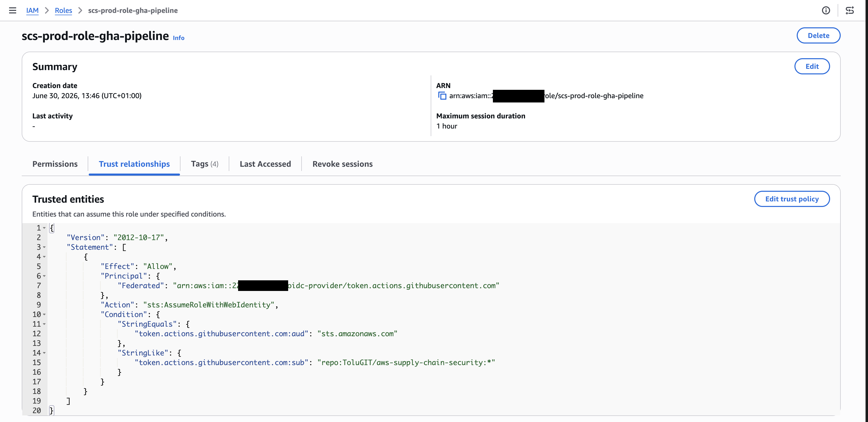
Task: Click Edit trust policy button
Action: (791, 199)
